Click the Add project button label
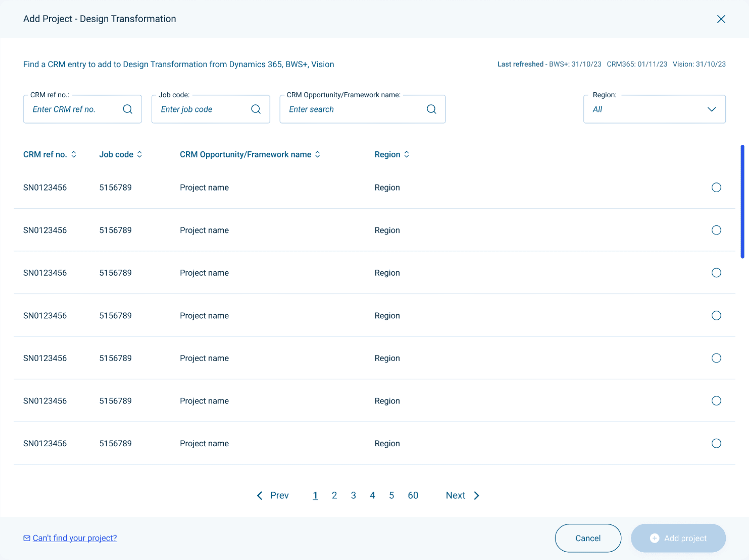 pos(685,538)
